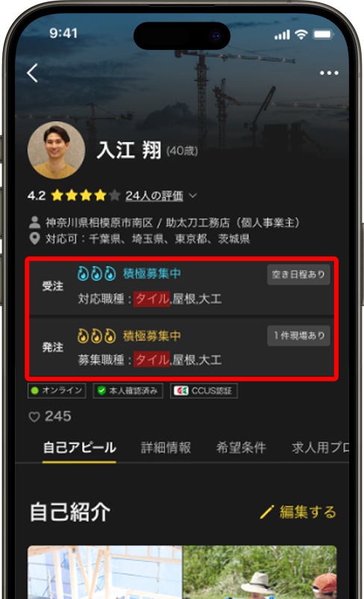Tap the オンライン status badge
Image resolution: width=364 pixels, height=599 pixels.
pyautogui.click(x=57, y=391)
